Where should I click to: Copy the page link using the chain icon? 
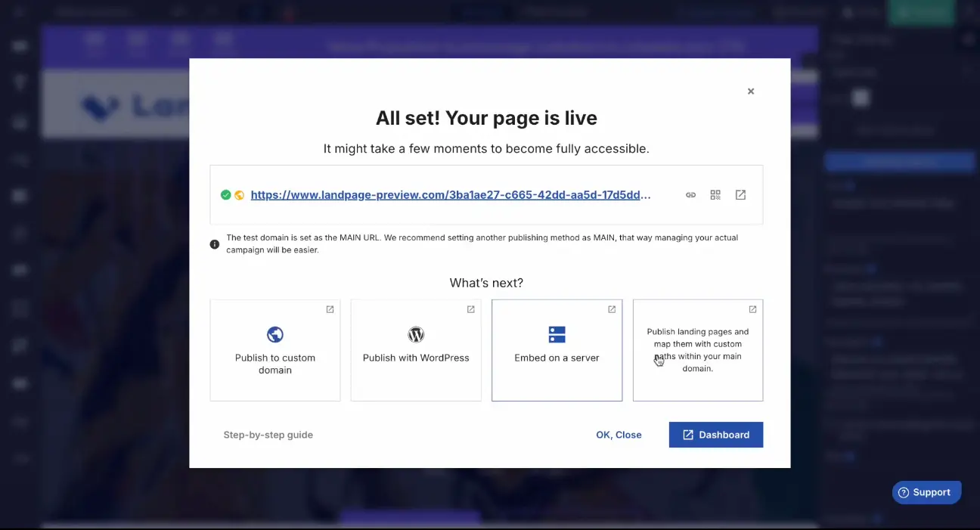click(690, 195)
